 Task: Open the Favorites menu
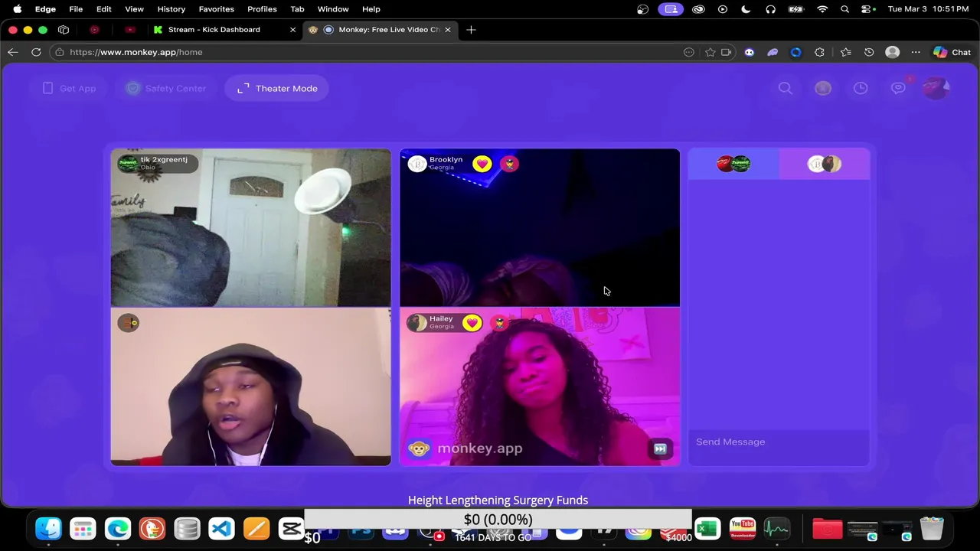[217, 9]
